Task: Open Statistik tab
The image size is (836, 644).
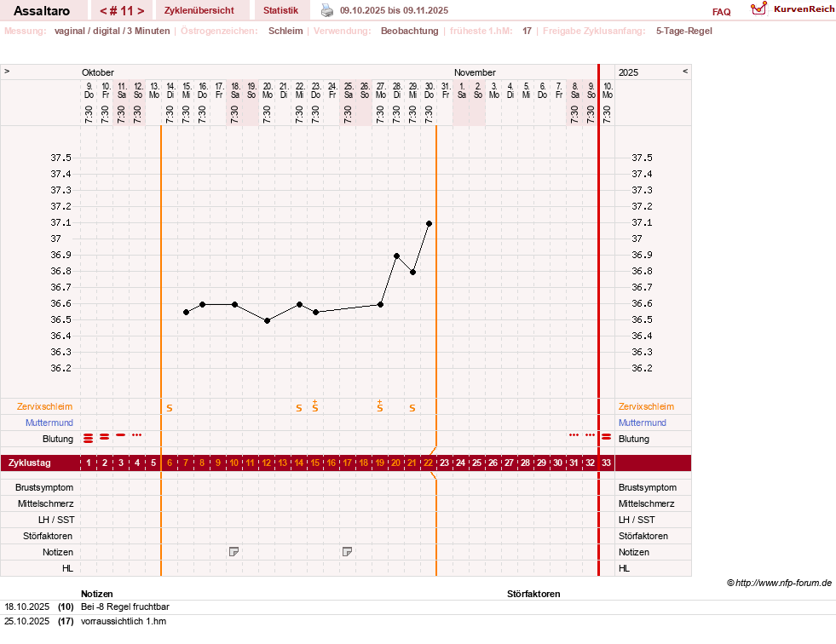Action: tap(280, 10)
